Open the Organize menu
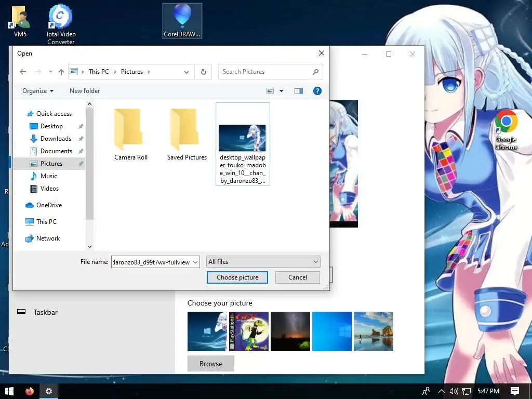Image resolution: width=532 pixels, height=399 pixels. click(x=37, y=91)
